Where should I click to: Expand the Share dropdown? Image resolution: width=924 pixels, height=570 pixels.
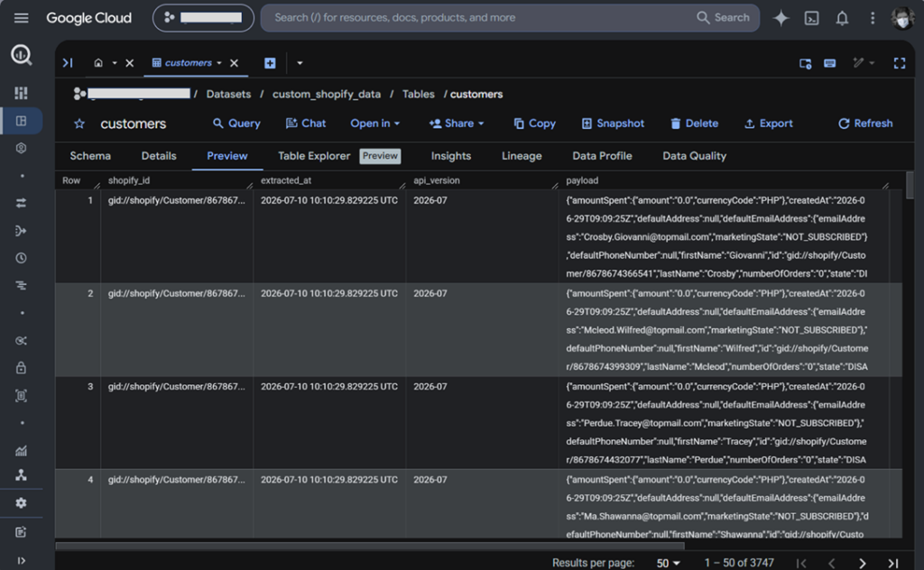(457, 123)
